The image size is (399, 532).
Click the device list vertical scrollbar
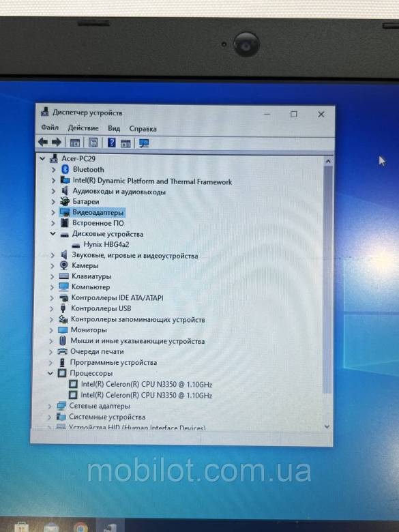click(x=327, y=278)
